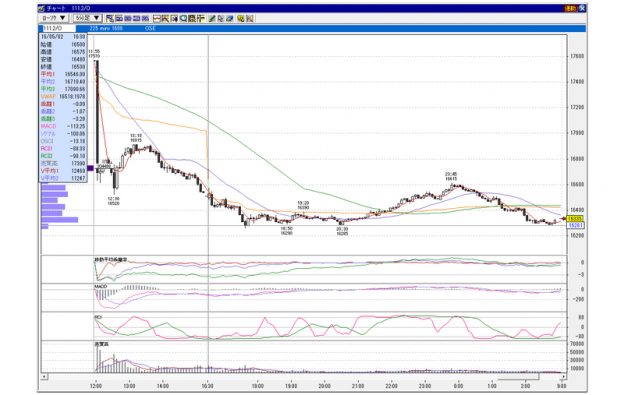Click the 225 mini 1606 header label
This screenshot has width=624, height=395.
pos(106,28)
